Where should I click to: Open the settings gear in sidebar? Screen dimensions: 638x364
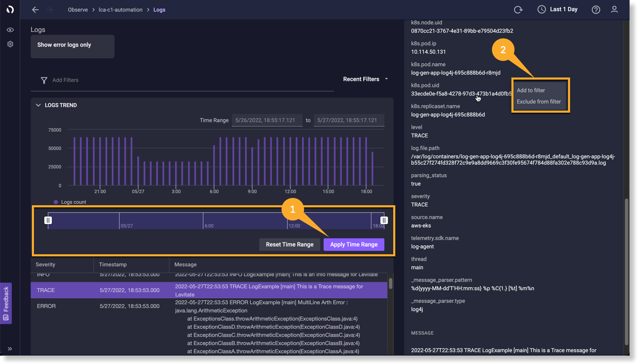coord(10,44)
